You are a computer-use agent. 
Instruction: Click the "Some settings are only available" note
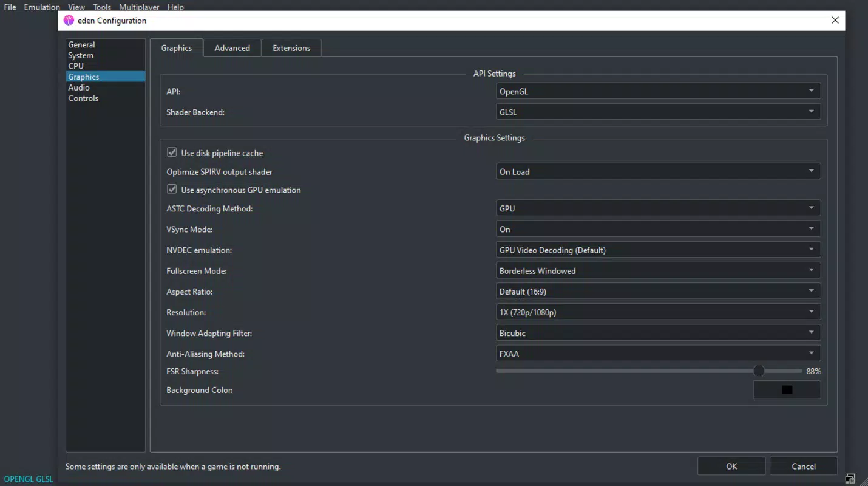pyautogui.click(x=173, y=467)
